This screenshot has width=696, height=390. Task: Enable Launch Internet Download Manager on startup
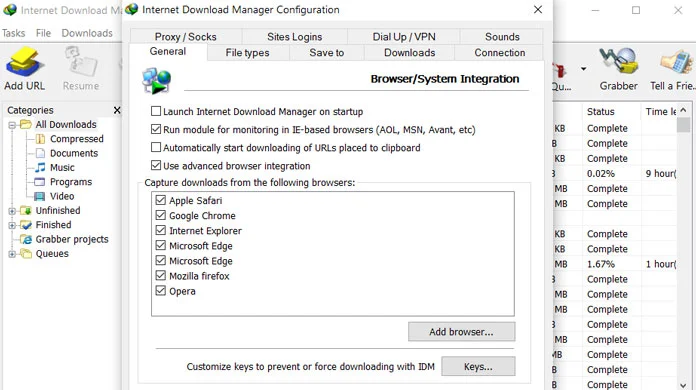coord(156,111)
